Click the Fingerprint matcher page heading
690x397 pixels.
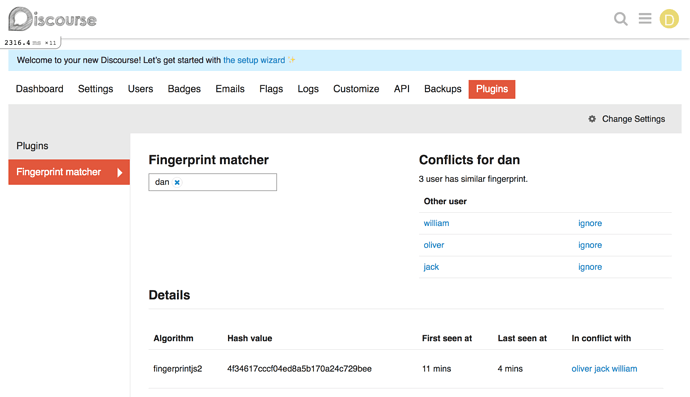[x=208, y=160]
